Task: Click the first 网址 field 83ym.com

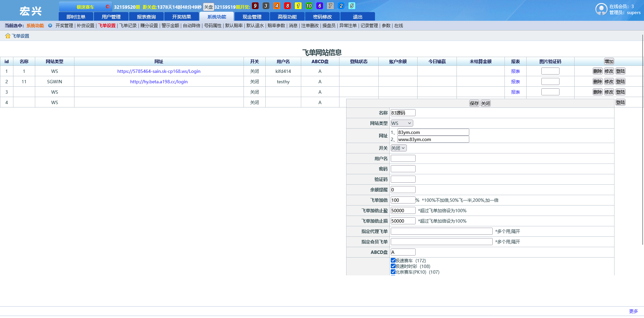Action: [433, 132]
